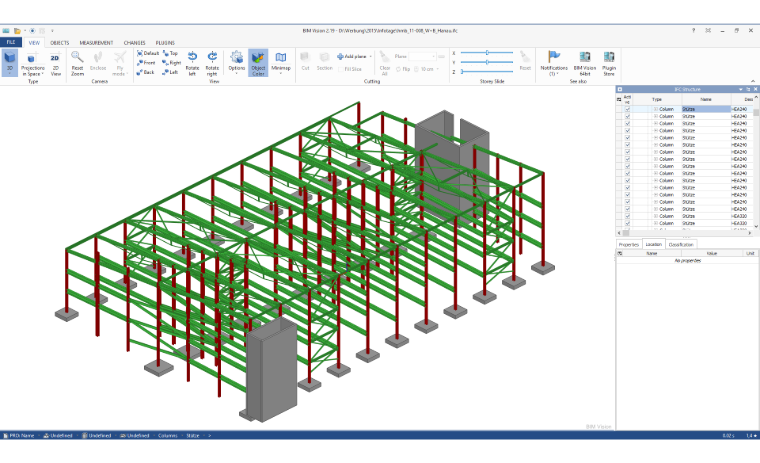Switch to the OBJECTS ribbon tab
The width and height of the screenshot is (760, 463).
[60, 43]
